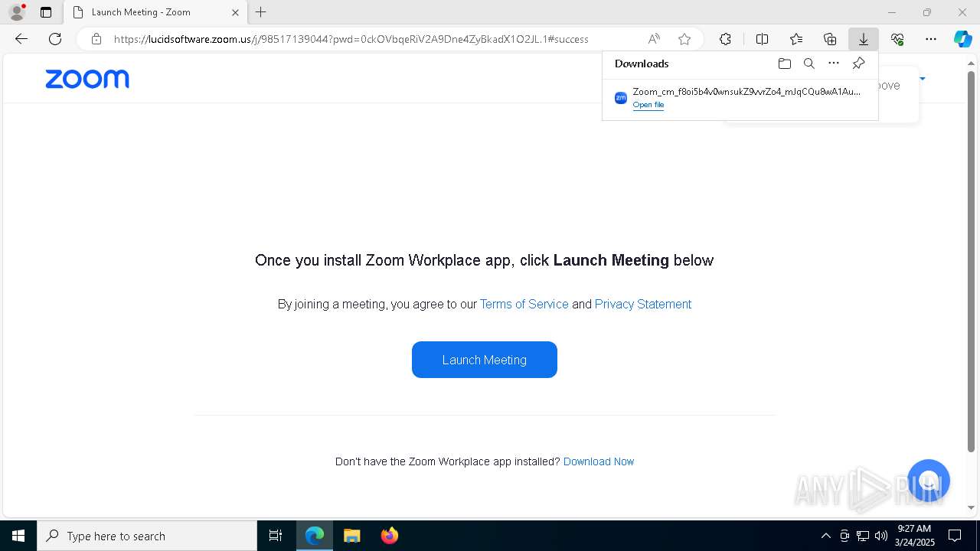Toggle the Downloads toolbar icon
Screen dimensions: 980x551
click(x=863, y=39)
